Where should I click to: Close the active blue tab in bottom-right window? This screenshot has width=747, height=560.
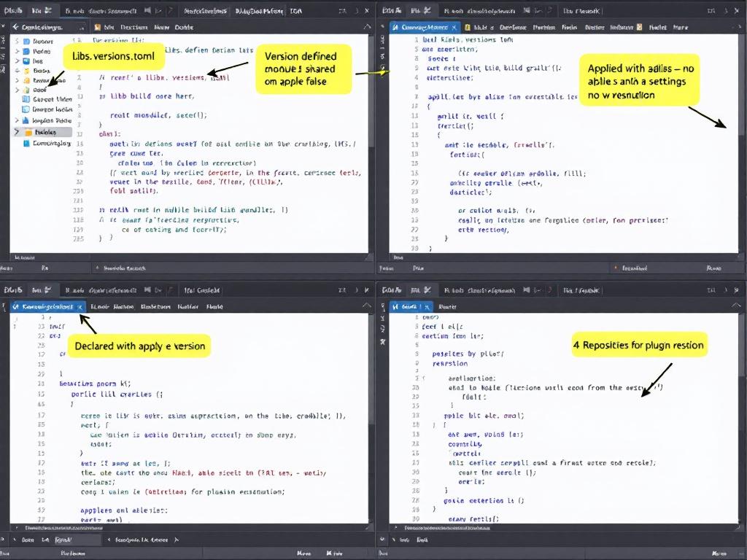pos(427,307)
